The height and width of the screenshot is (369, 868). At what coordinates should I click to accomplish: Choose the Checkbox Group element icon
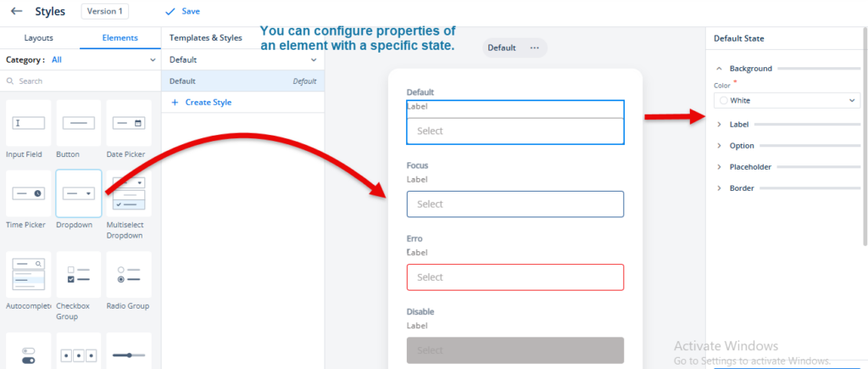tap(79, 274)
